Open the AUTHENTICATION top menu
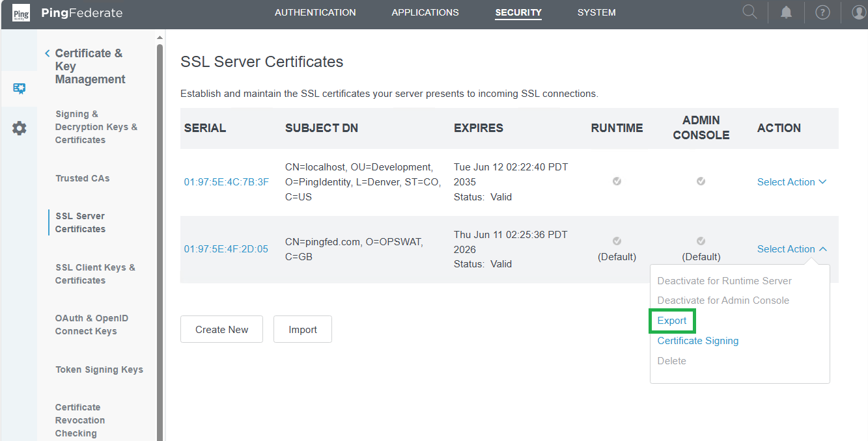Viewport: 868px width, 441px height. [x=315, y=12]
